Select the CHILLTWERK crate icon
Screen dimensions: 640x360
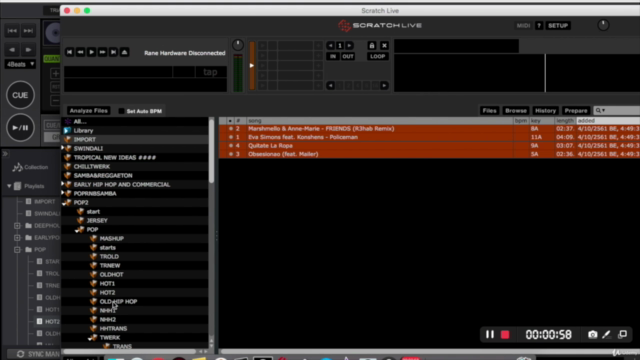tap(68, 167)
